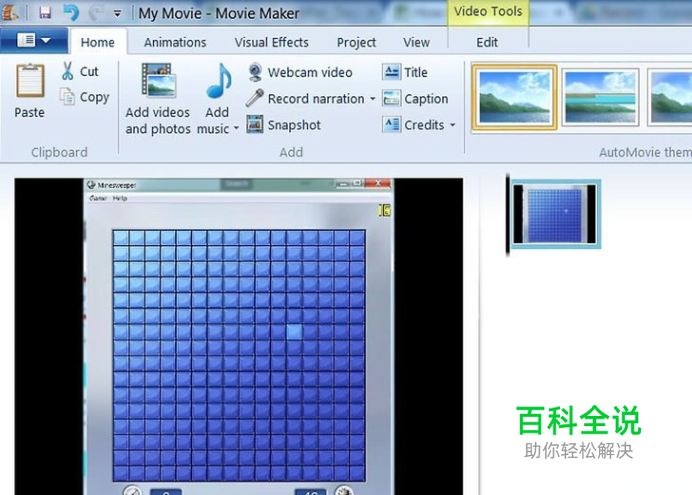
Task: Click the Add music note icon
Action: coord(218,81)
